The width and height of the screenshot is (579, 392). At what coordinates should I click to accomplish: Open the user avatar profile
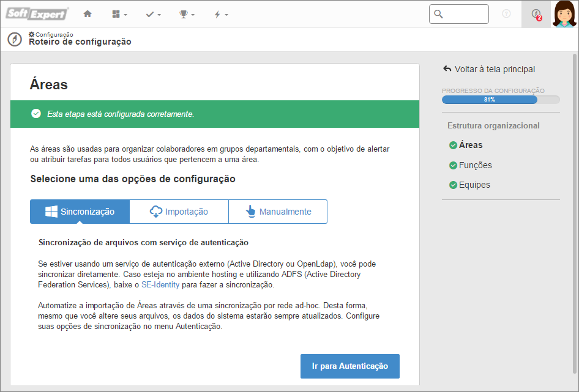(x=564, y=14)
